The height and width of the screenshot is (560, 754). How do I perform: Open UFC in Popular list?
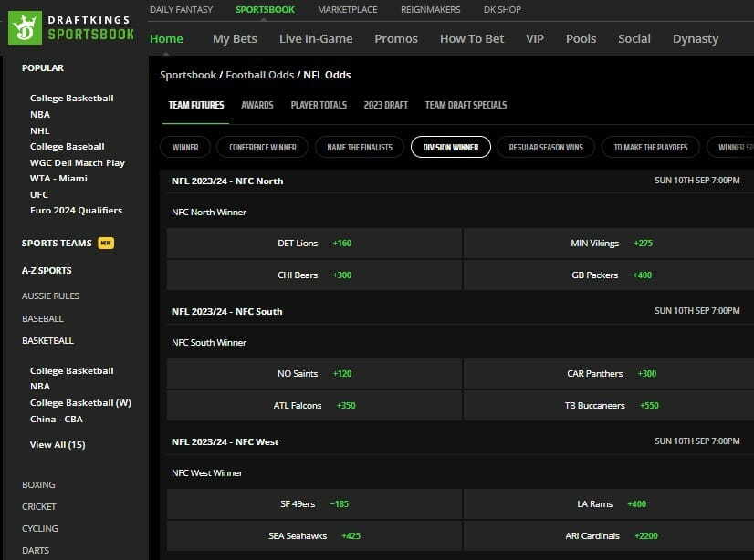[x=39, y=194]
